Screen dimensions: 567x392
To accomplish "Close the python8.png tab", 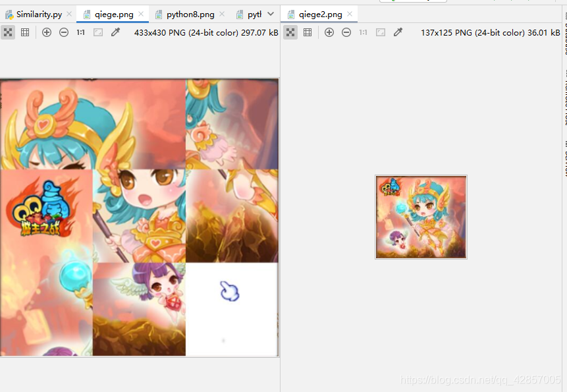I will point(222,14).
